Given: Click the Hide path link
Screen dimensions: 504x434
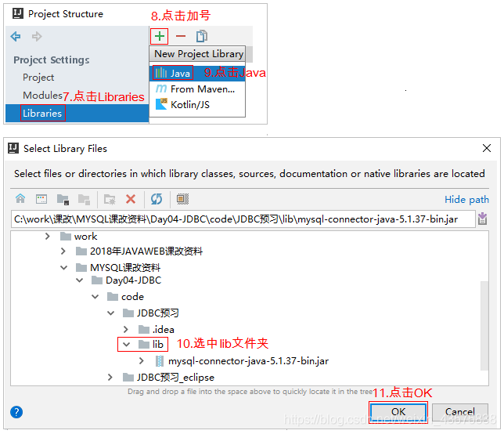Looking at the screenshot, I should pos(466,200).
